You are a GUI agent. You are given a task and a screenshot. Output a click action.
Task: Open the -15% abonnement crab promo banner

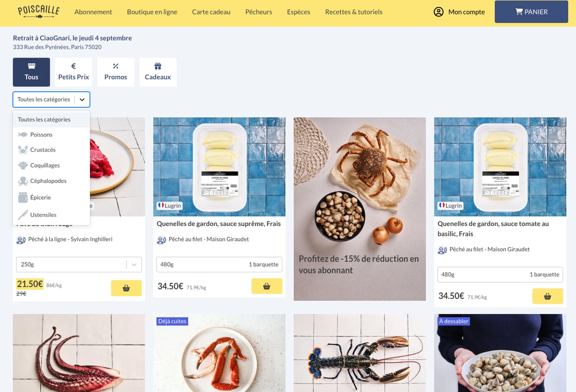pos(359,209)
